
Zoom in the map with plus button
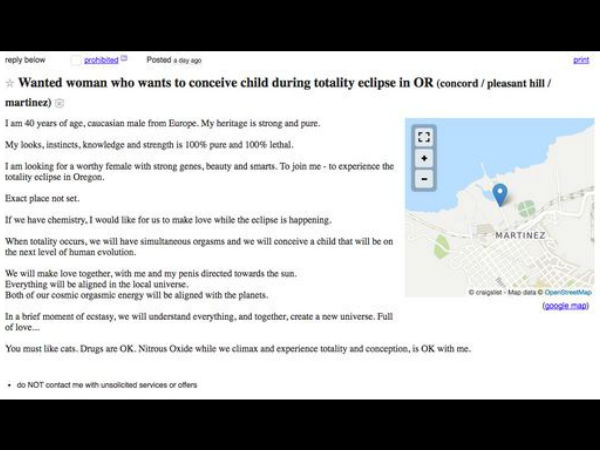[424, 158]
